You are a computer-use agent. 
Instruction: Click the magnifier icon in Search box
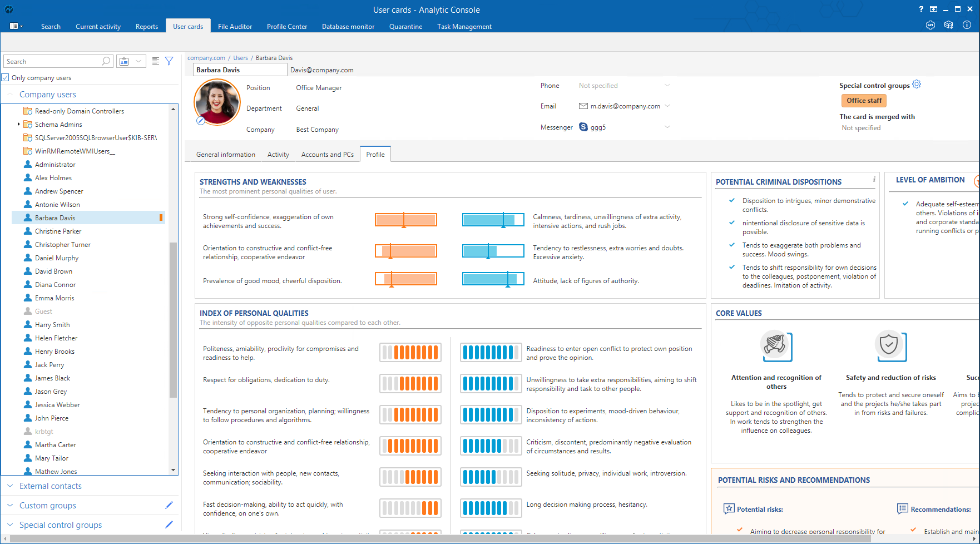click(x=106, y=61)
